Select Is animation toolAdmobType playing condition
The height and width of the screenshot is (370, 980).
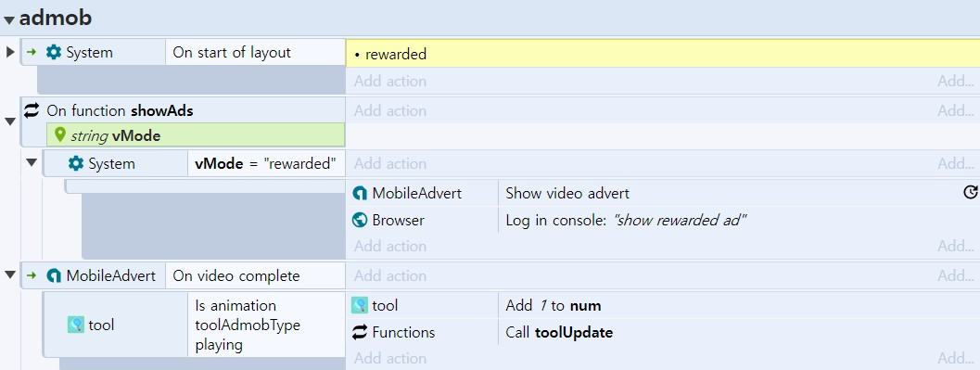pos(266,325)
